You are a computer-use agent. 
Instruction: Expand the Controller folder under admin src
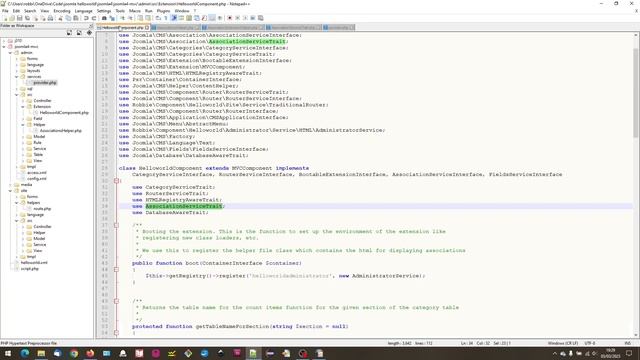(23, 100)
